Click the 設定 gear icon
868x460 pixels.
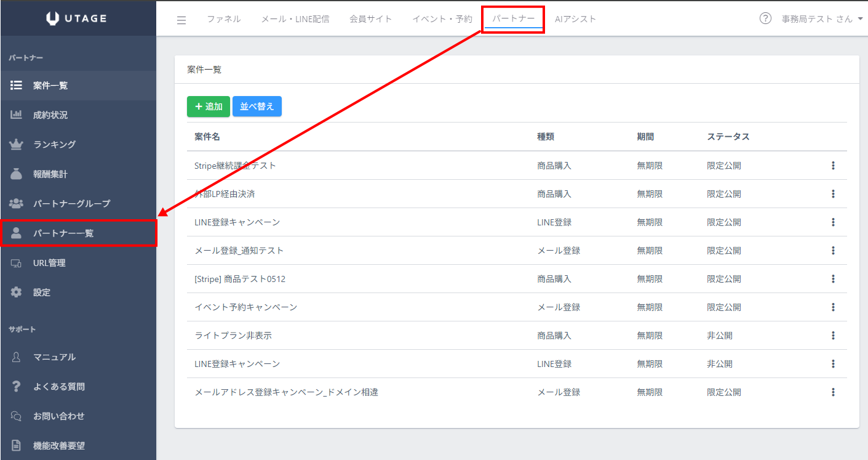coord(17,293)
